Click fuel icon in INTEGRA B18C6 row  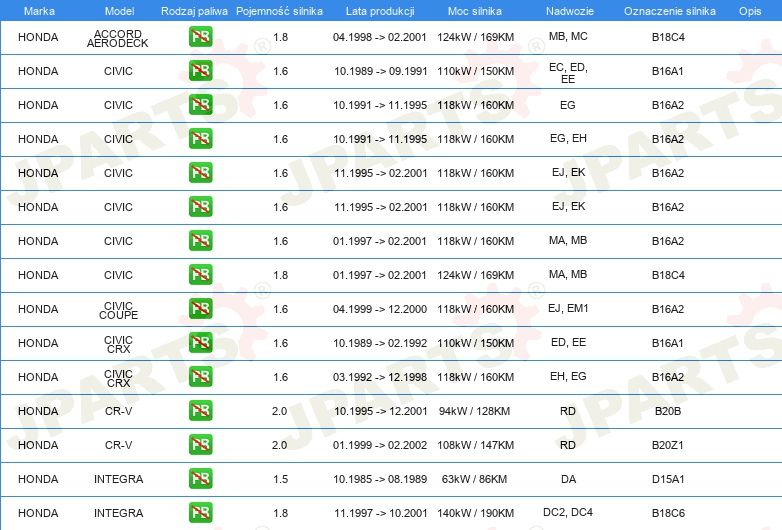pos(200,513)
